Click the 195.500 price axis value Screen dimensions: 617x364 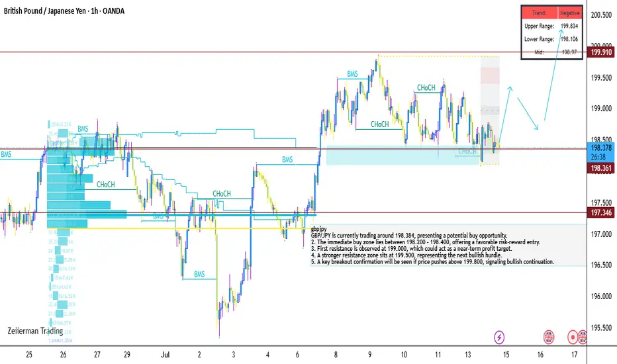click(601, 328)
